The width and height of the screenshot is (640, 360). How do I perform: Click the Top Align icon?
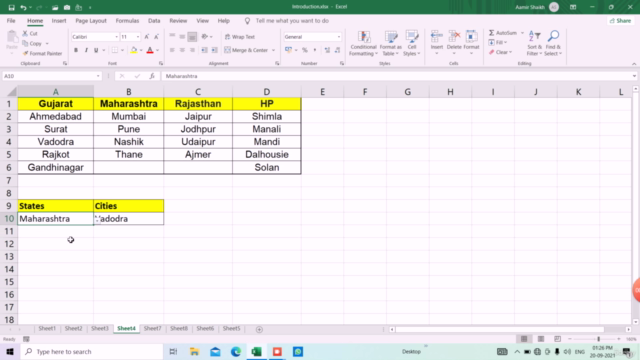click(172, 37)
